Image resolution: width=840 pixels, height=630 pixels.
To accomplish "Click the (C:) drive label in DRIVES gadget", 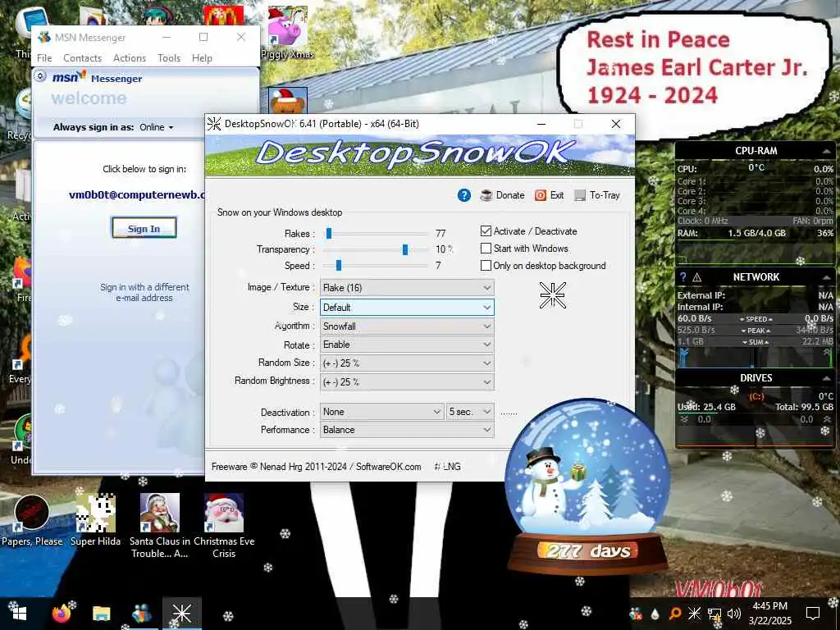I will [x=756, y=396].
